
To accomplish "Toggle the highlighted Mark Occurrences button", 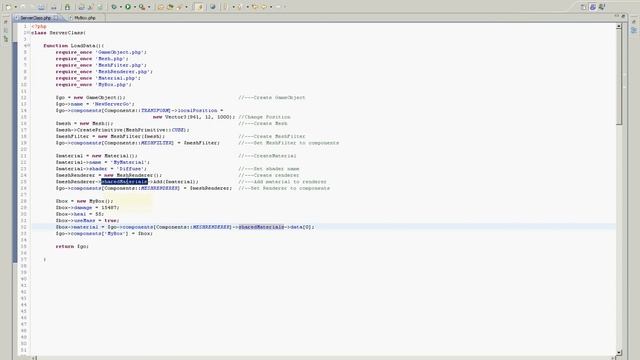I will click(199, 7).
